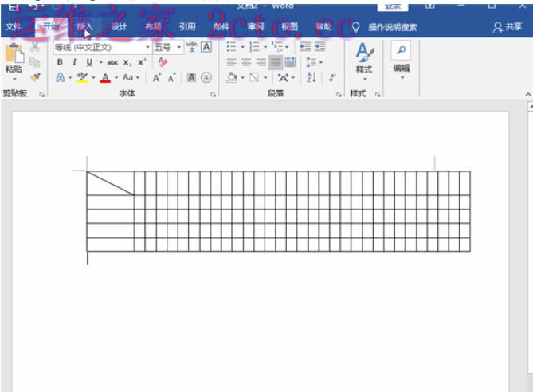Click Shading paint bucket icon

232,77
